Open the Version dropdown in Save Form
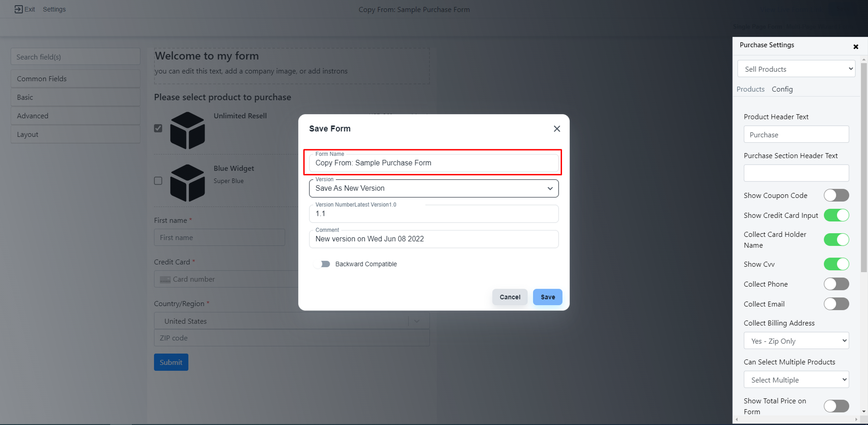 click(x=433, y=188)
